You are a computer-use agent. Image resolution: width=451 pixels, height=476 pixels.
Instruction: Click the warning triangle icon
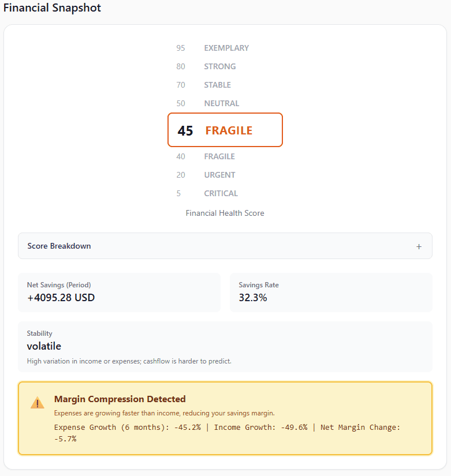coord(37,403)
